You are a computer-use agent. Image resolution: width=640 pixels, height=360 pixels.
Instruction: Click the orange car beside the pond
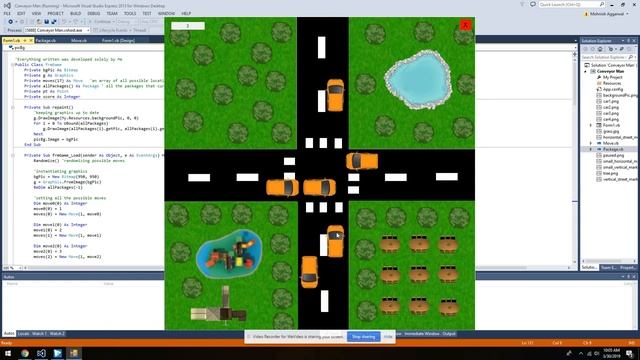coord(335,95)
